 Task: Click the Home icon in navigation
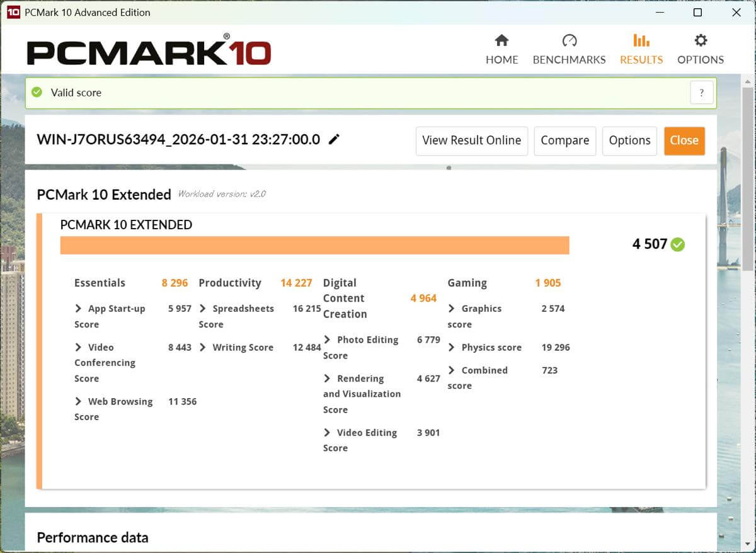(x=501, y=41)
